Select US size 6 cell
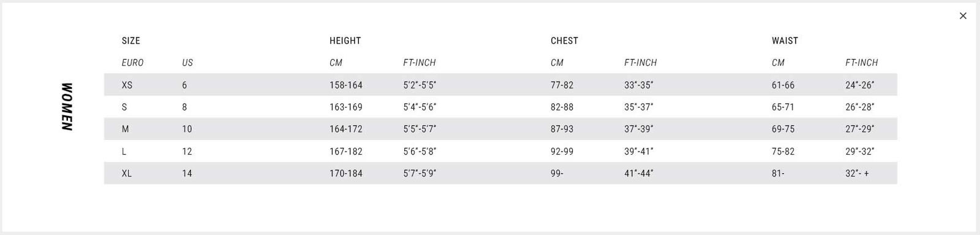The image size is (980, 235). (184, 85)
